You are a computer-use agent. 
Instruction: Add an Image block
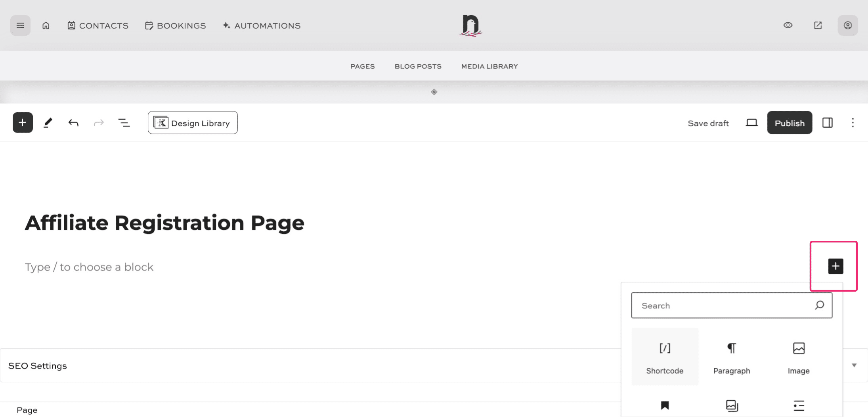pos(798,356)
